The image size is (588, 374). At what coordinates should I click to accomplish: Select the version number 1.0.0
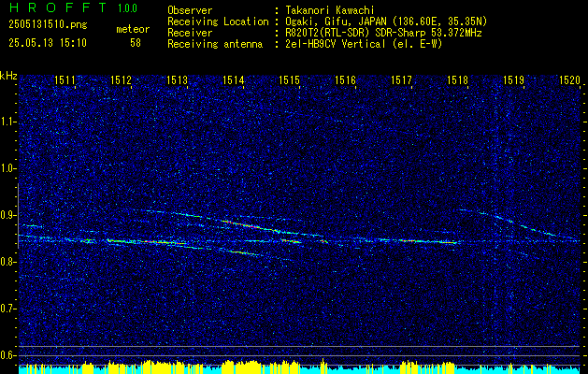(127, 8)
